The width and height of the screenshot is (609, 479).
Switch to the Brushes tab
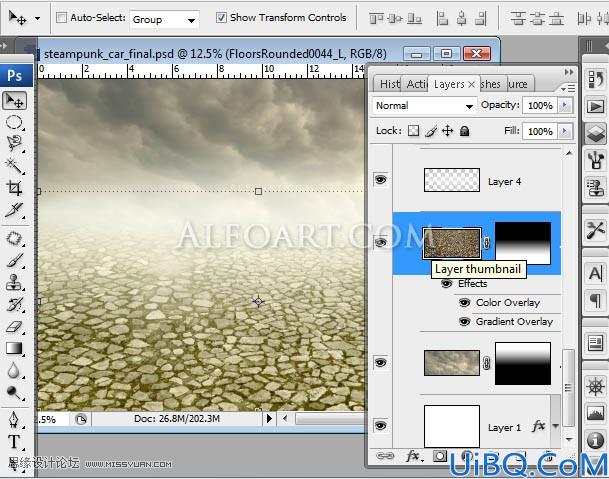tap(491, 84)
